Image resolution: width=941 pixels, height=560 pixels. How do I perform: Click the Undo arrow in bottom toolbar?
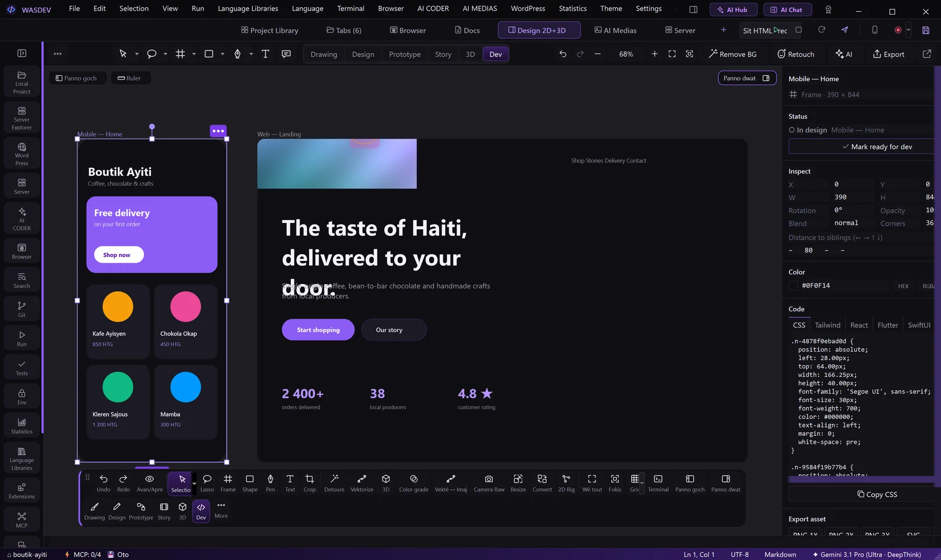104,483
